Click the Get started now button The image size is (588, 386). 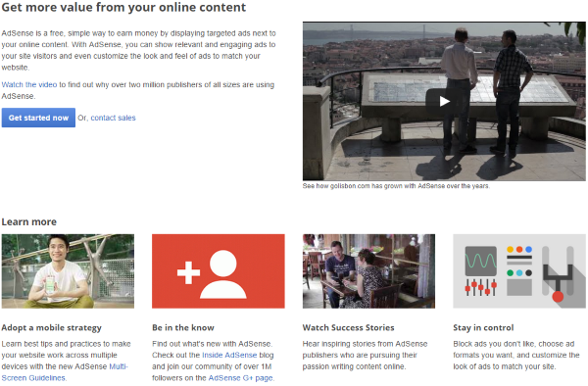tap(38, 118)
